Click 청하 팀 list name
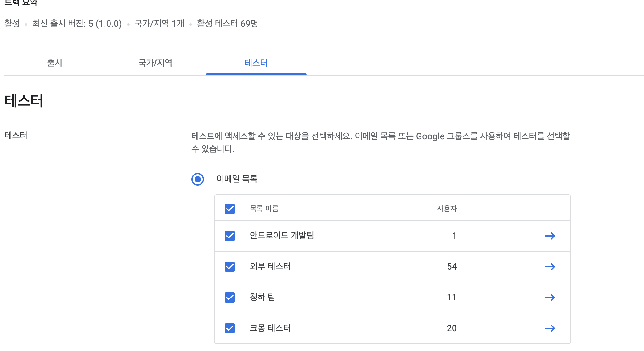The width and height of the screenshot is (644, 351). click(263, 297)
